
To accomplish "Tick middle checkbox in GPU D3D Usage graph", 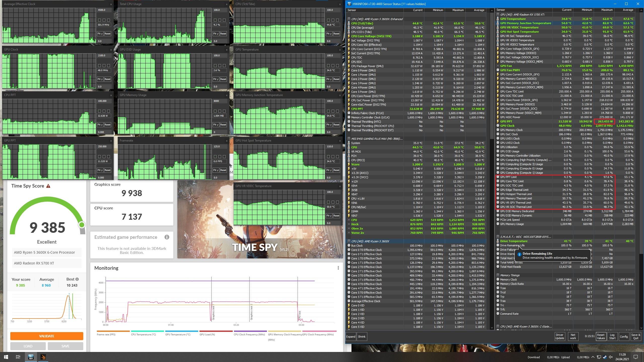I will (x=220, y=65).
